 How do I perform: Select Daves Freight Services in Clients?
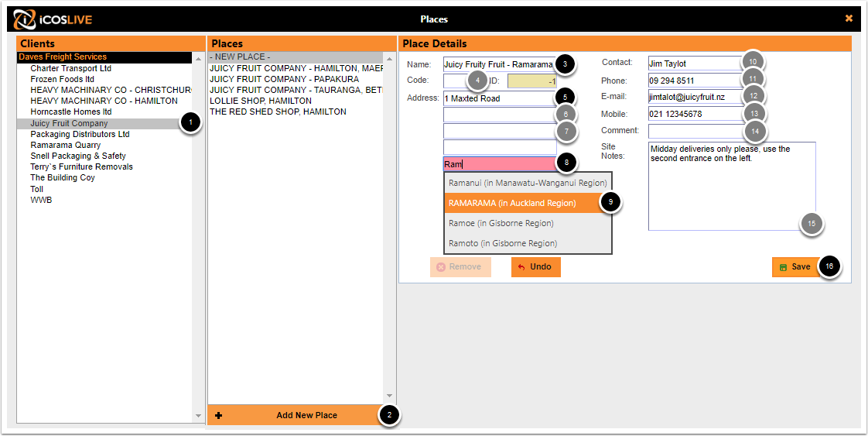[x=104, y=57]
